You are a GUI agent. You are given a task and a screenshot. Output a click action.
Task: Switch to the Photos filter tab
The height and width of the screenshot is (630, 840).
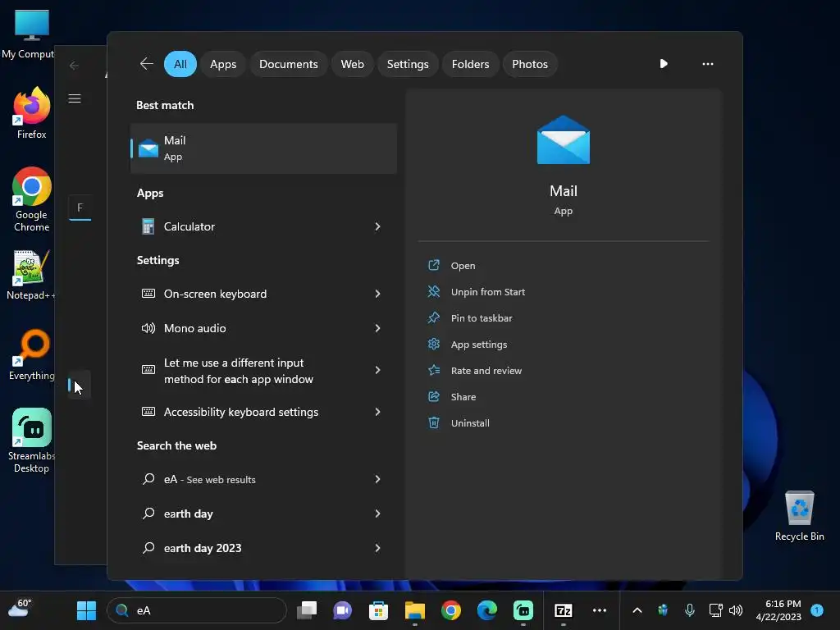tap(530, 64)
